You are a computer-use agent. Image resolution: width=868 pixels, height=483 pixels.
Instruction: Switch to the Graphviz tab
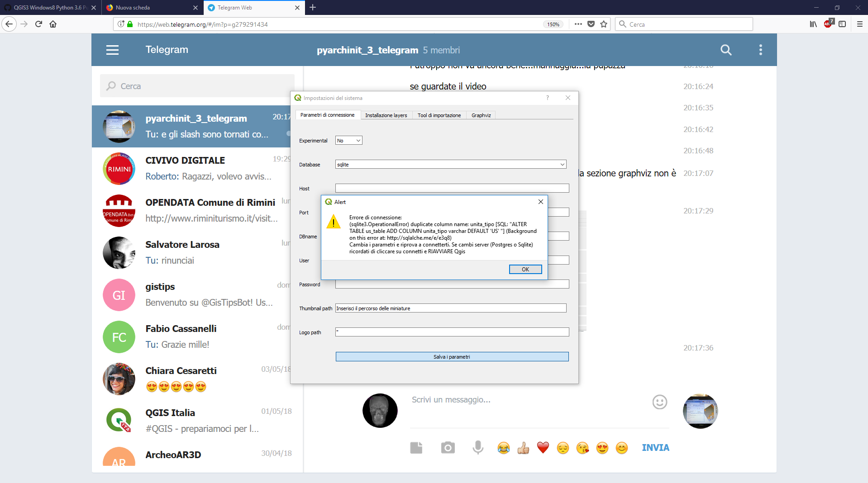pyautogui.click(x=481, y=115)
